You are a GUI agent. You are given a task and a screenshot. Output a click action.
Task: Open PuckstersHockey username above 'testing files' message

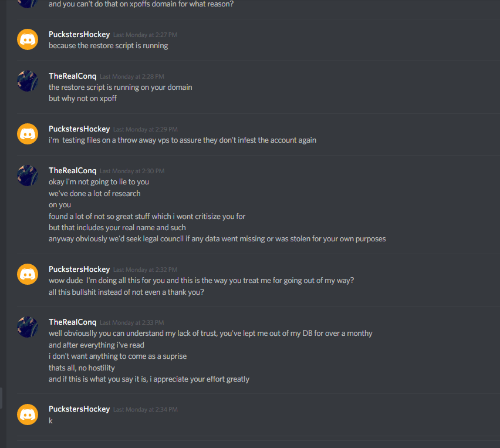79,129
